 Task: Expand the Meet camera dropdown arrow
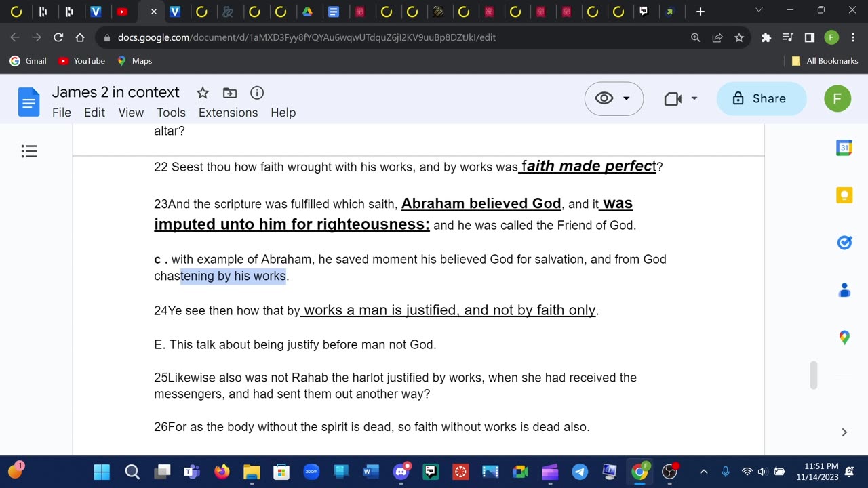click(x=694, y=99)
